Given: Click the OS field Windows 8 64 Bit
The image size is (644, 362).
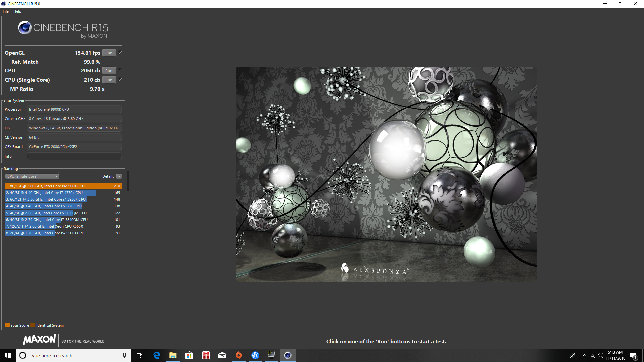Looking at the screenshot, I should tap(74, 128).
